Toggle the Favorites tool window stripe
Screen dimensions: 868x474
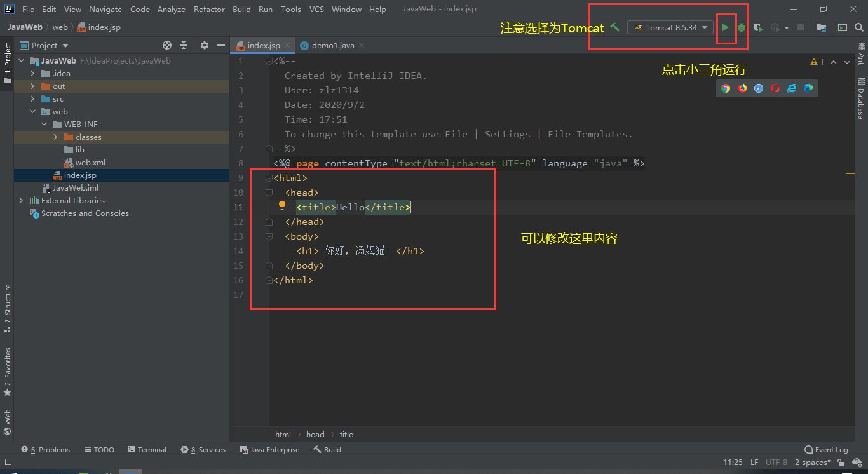[x=7, y=372]
